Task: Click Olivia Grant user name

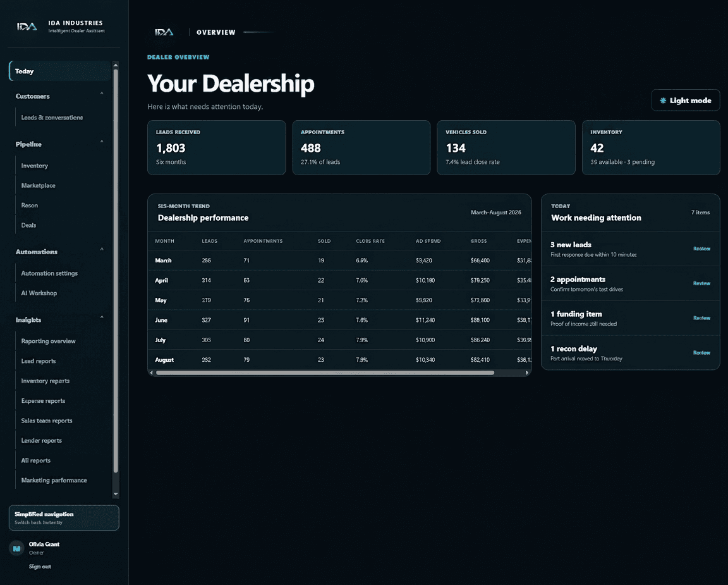Action: pyautogui.click(x=44, y=544)
